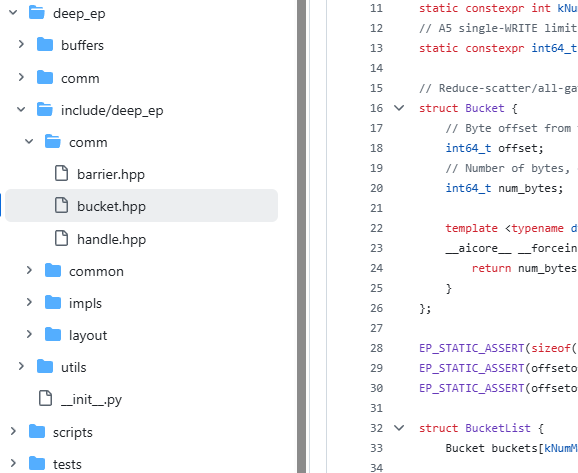Fold the struct BucketList code block

pos(399,428)
